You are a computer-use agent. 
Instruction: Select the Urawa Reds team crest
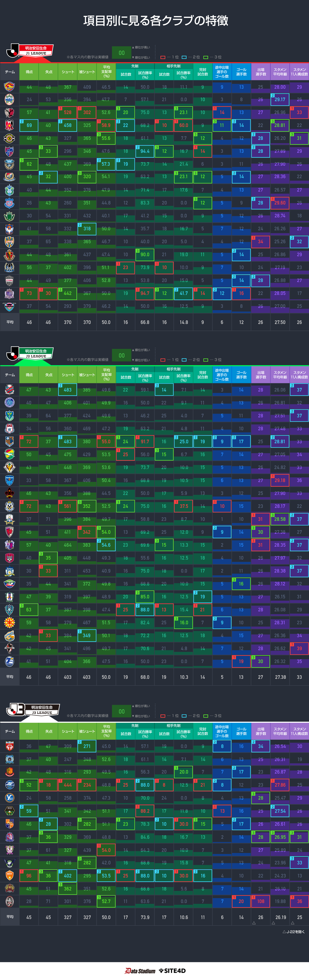pos(9,125)
